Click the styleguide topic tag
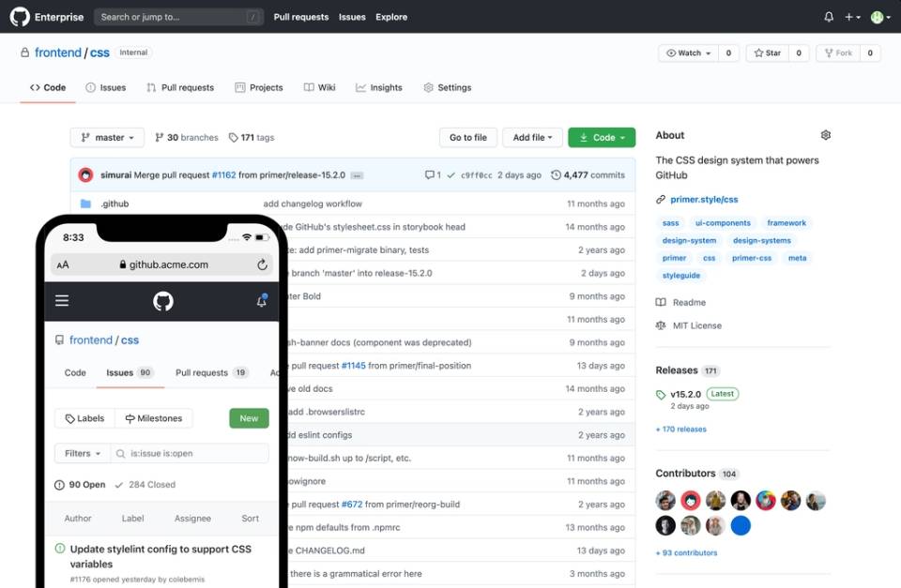 (x=681, y=276)
